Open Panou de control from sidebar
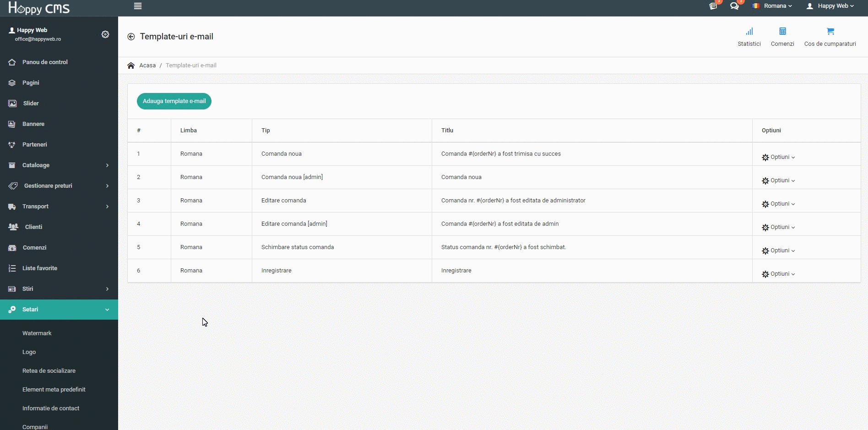This screenshot has width=868, height=430. [59, 62]
